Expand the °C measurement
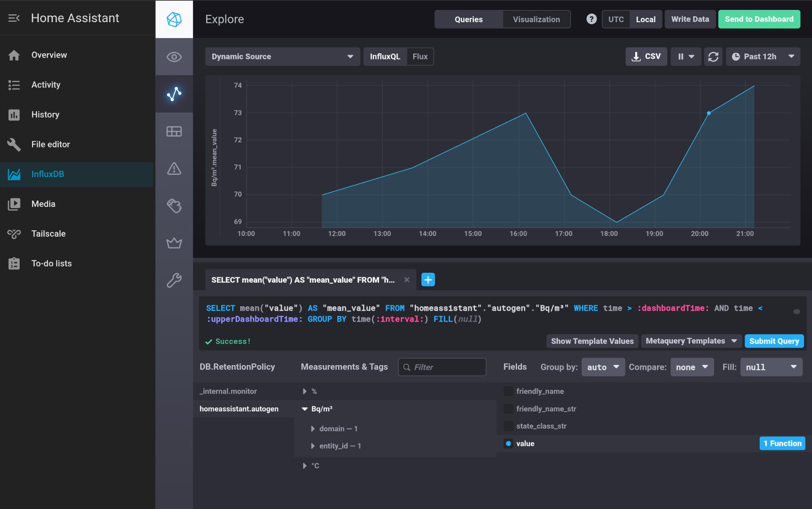 (304, 466)
